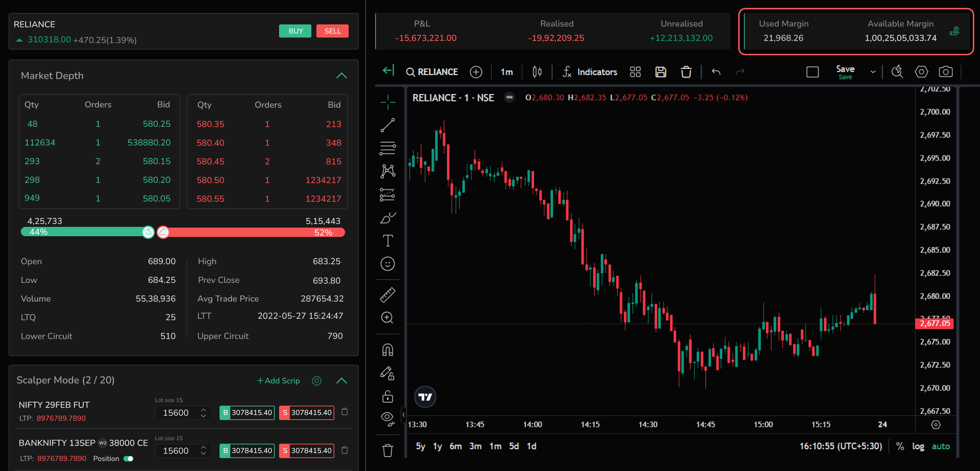Select the text annotation tool
980x471 pixels.
coord(388,241)
